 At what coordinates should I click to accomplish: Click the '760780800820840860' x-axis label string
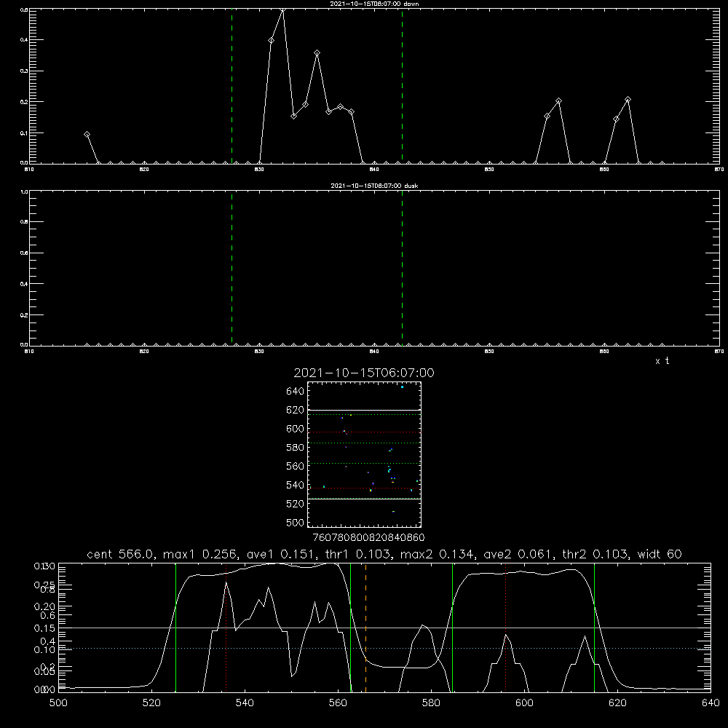coord(369,537)
